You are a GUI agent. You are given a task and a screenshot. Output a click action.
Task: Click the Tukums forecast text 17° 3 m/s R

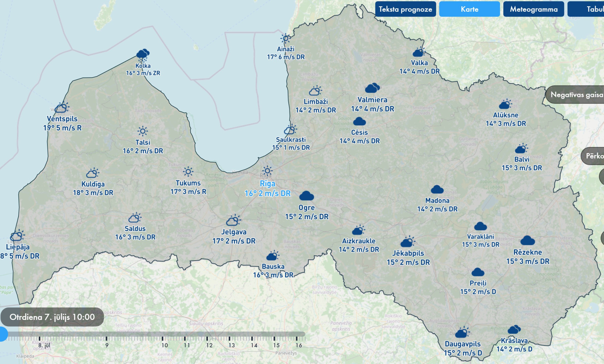coord(188,192)
